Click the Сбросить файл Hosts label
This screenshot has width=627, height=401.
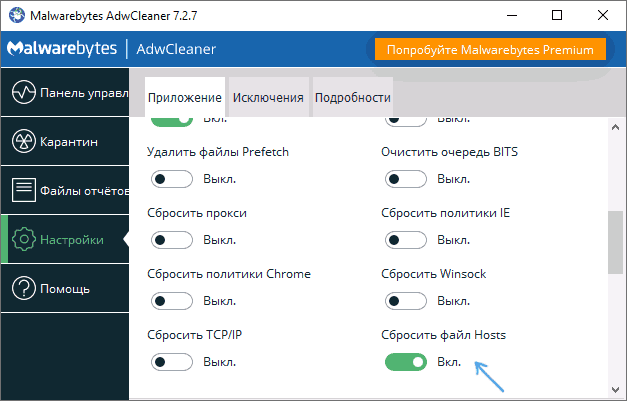(x=443, y=335)
